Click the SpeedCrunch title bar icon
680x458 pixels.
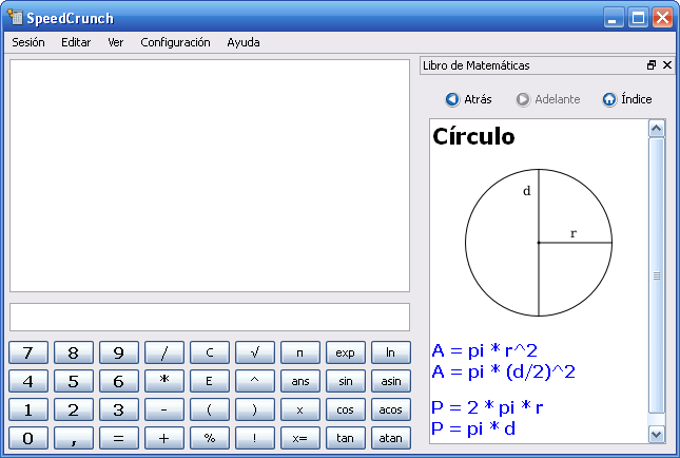[x=15, y=17]
